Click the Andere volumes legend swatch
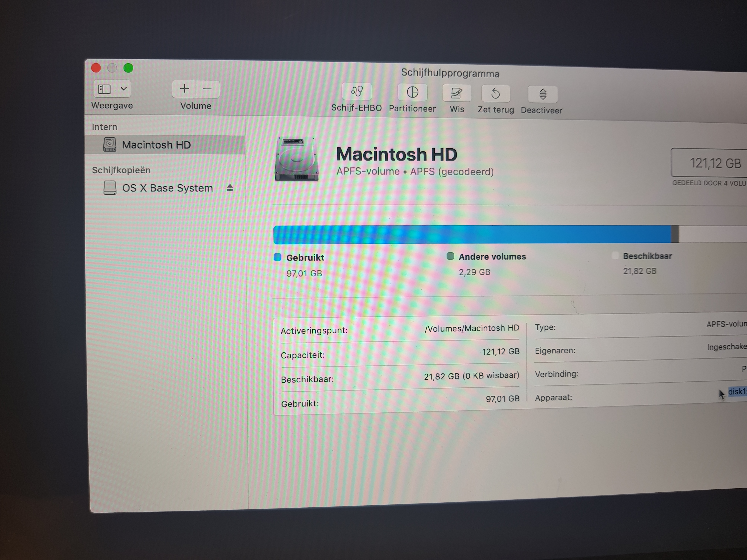 pos(450,256)
